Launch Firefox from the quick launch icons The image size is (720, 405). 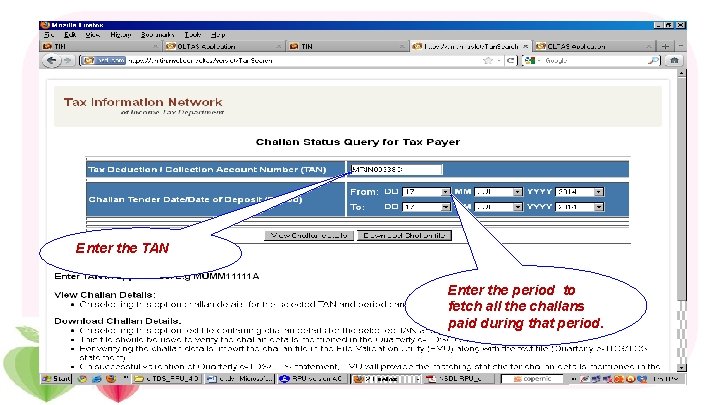pos(111,379)
